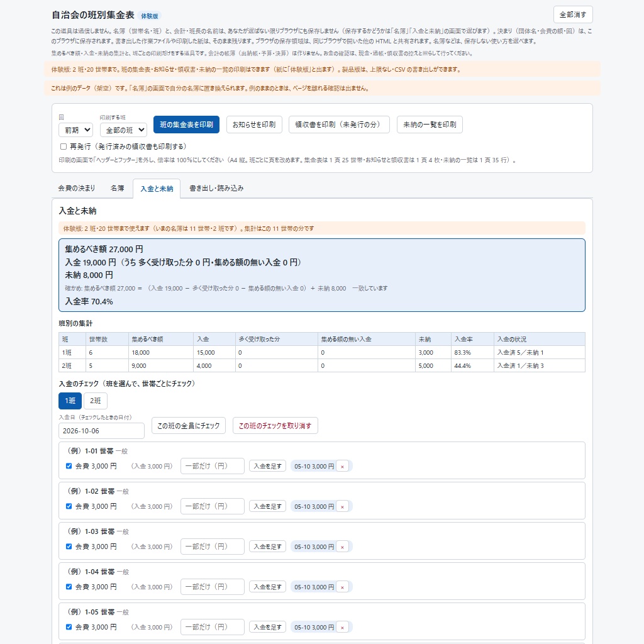Focus the 一部だけ amount field for household 1-03
The image size is (644, 644).
pyautogui.click(x=213, y=547)
